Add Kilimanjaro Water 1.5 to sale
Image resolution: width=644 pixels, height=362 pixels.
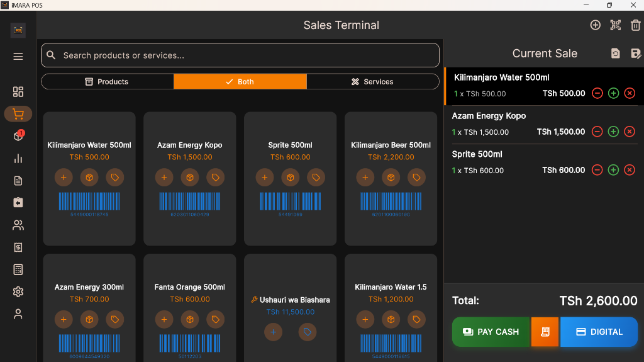pos(365,319)
